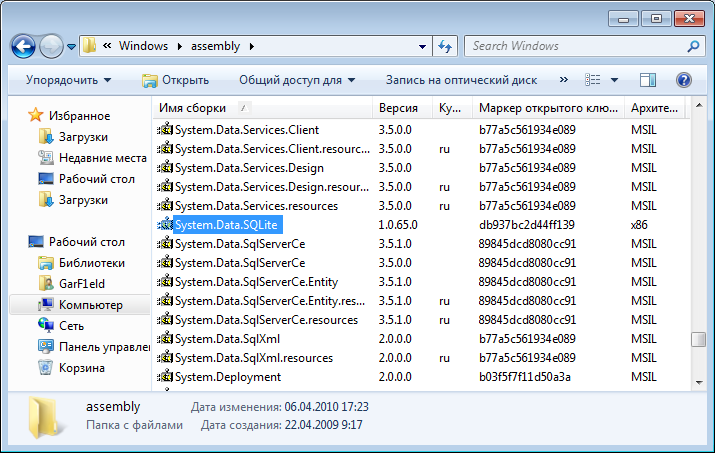The height and width of the screenshot is (453, 715).
Task: Open the help question mark icon
Action: pyautogui.click(x=684, y=80)
